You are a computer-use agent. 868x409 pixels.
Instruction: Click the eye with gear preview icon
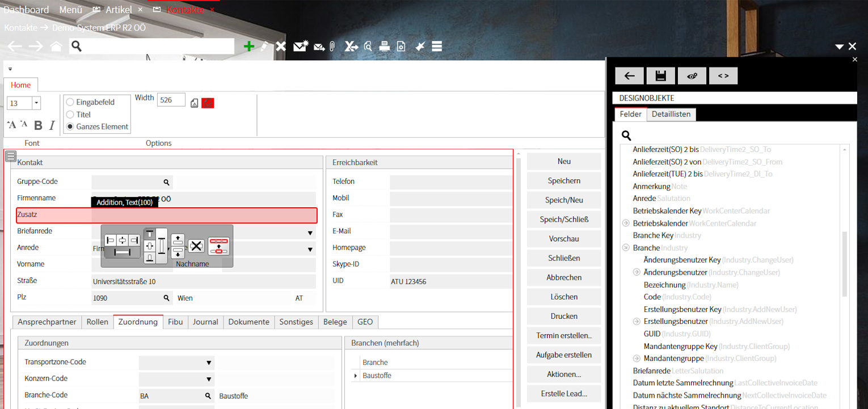pyautogui.click(x=692, y=76)
